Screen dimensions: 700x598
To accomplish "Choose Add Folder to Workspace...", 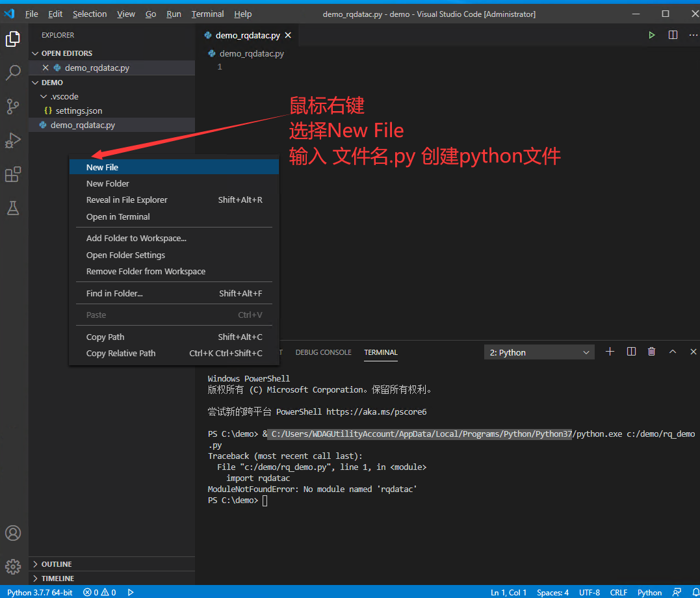I will pos(174,238).
